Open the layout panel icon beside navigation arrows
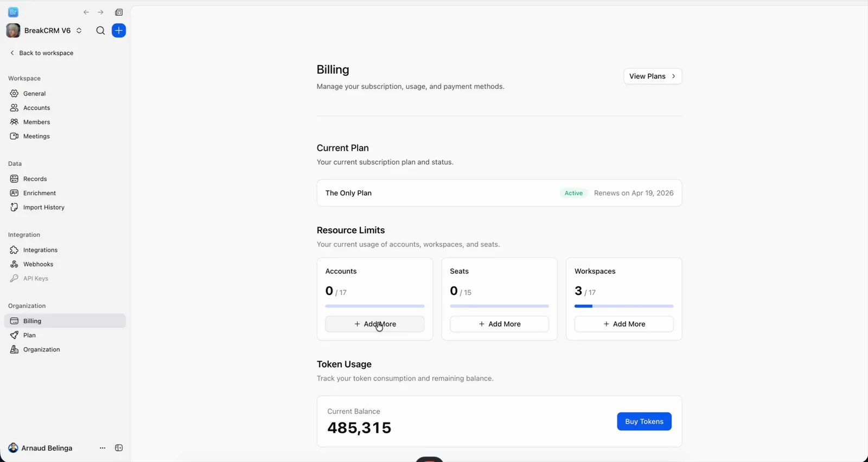Viewport: 868px width, 462px height. (x=119, y=12)
